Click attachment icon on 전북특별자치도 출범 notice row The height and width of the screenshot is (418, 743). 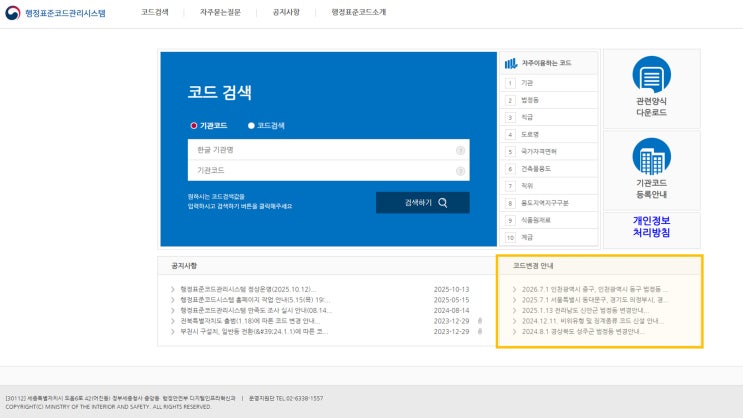pos(480,321)
